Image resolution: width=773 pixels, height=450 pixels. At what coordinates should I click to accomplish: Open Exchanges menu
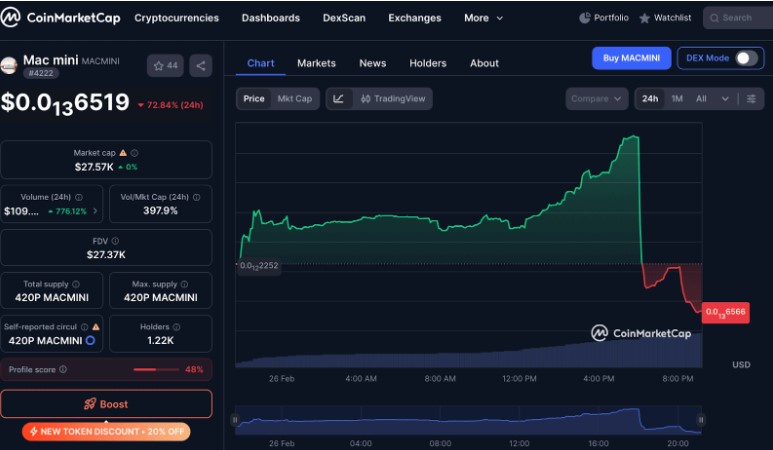tap(415, 18)
